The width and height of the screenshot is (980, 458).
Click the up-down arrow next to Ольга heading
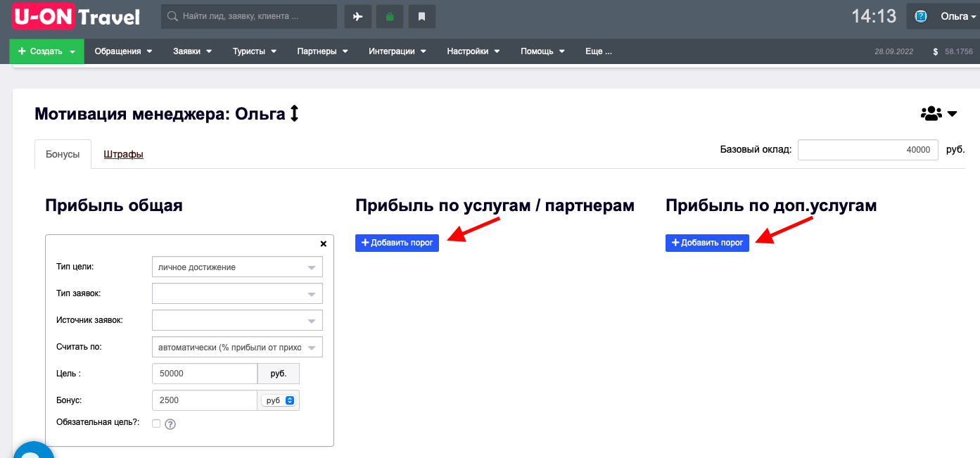pos(295,113)
